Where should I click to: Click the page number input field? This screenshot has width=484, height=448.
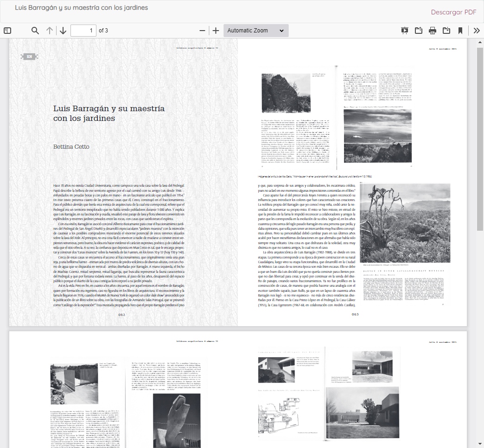click(83, 31)
